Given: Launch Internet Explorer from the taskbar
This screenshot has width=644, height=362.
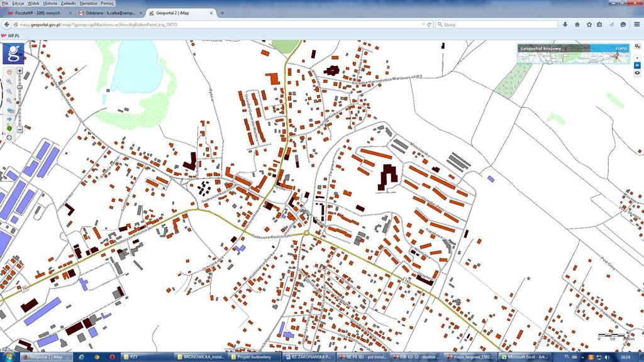Looking at the screenshot, I should [81, 357].
